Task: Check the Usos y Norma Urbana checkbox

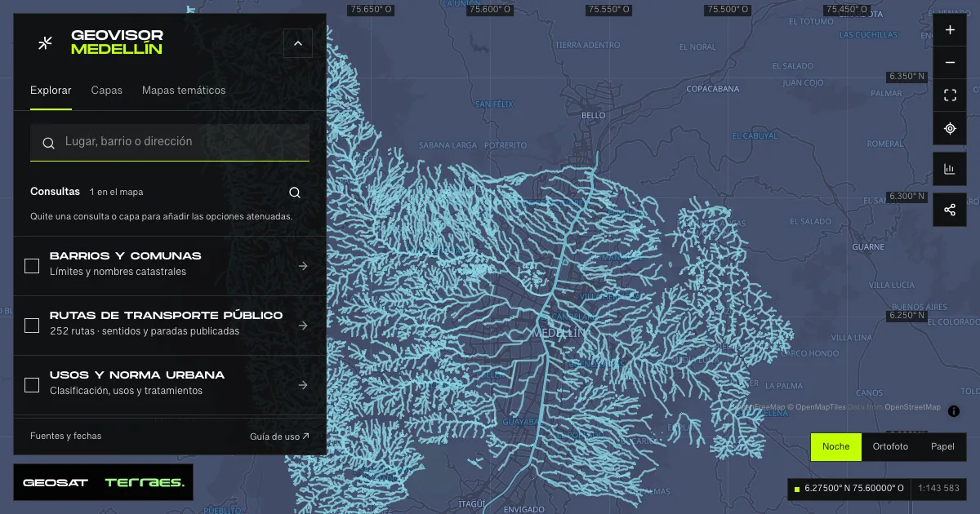Action: pos(32,384)
